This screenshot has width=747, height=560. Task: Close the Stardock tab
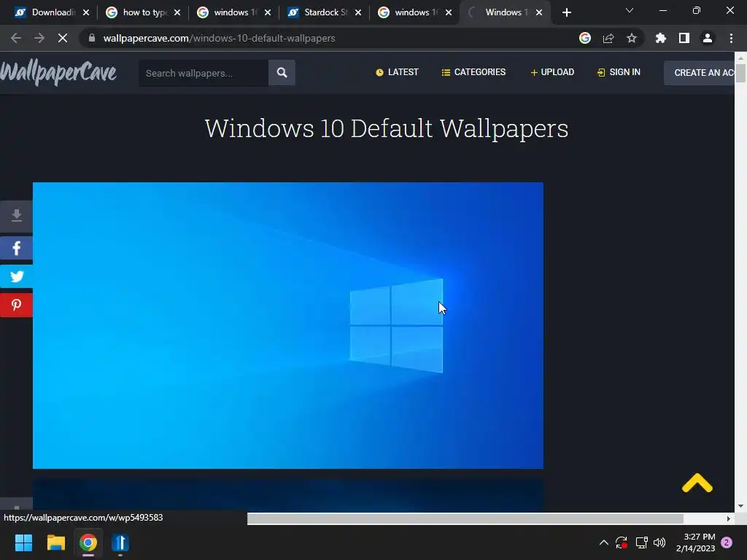pos(357,12)
